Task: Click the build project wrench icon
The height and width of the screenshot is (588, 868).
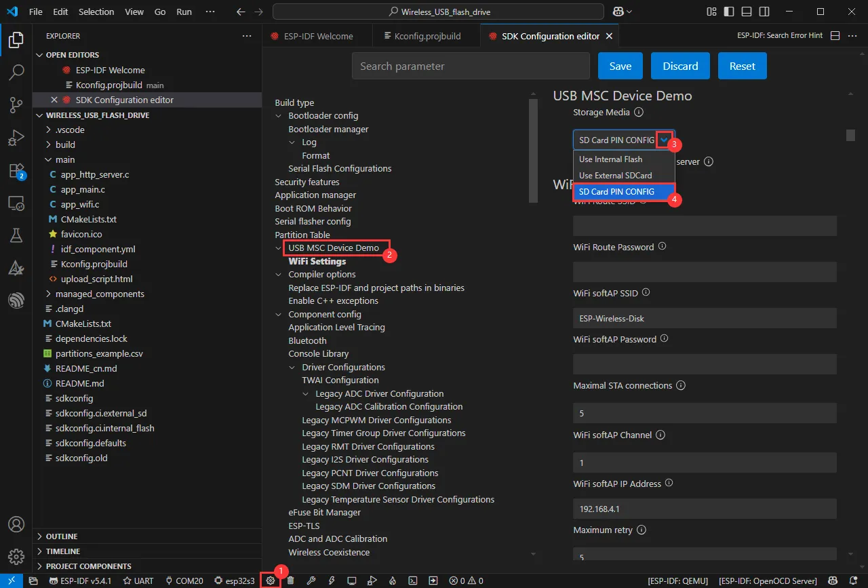Action: (x=311, y=581)
